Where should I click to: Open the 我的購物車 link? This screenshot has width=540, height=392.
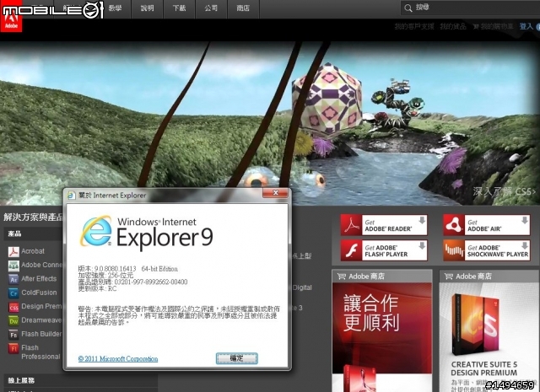(x=493, y=26)
